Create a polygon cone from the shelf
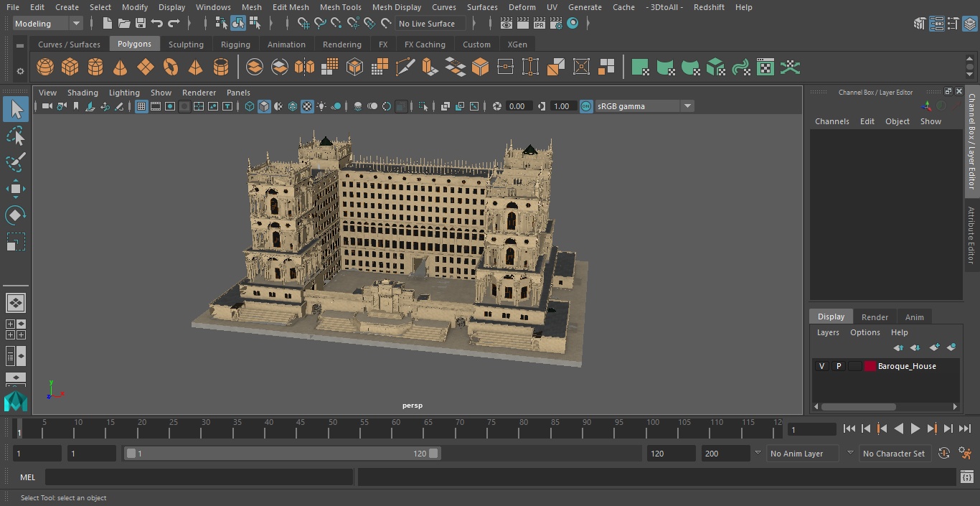This screenshot has height=506, width=980. [x=121, y=67]
